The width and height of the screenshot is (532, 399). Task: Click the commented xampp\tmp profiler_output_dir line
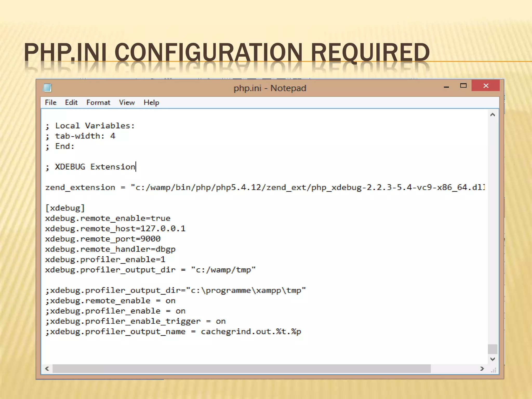[x=176, y=290]
